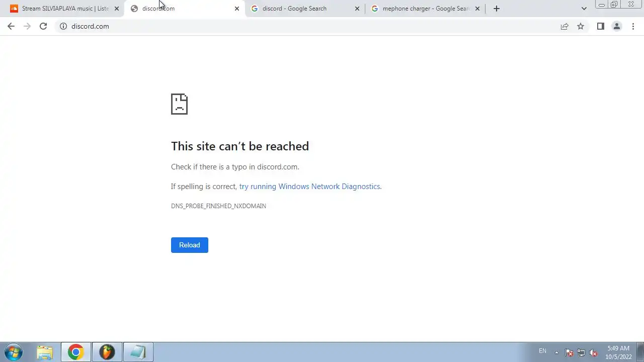The height and width of the screenshot is (362, 644).
Task: Open the Windows Start menu
Action: point(14,352)
